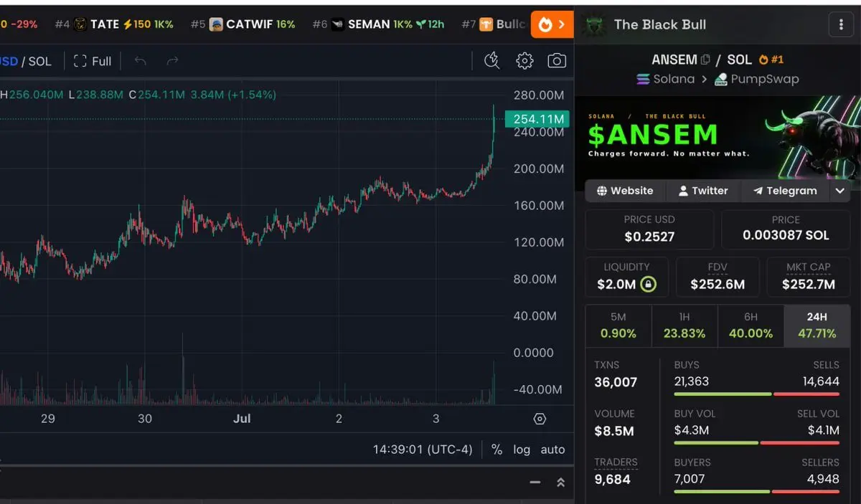Open the Website link button
861x504 pixels.
(x=625, y=191)
